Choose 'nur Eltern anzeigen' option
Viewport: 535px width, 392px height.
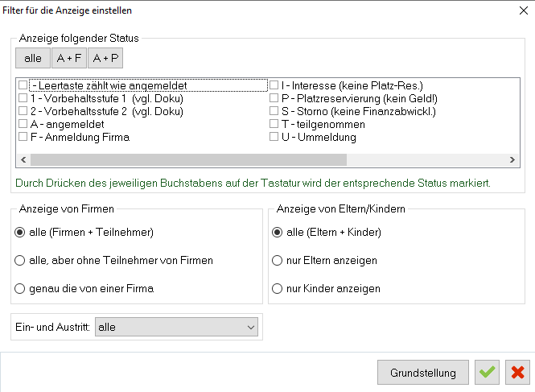[277, 261]
